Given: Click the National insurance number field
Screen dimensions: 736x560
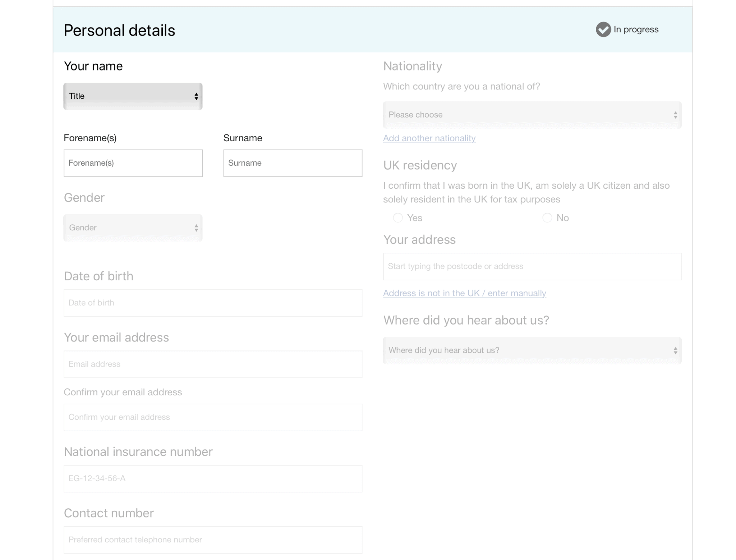Looking at the screenshot, I should pos(213,478).
